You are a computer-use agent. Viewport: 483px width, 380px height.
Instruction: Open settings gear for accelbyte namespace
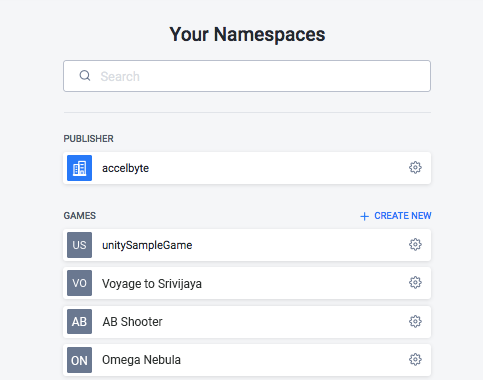(415, 167)
